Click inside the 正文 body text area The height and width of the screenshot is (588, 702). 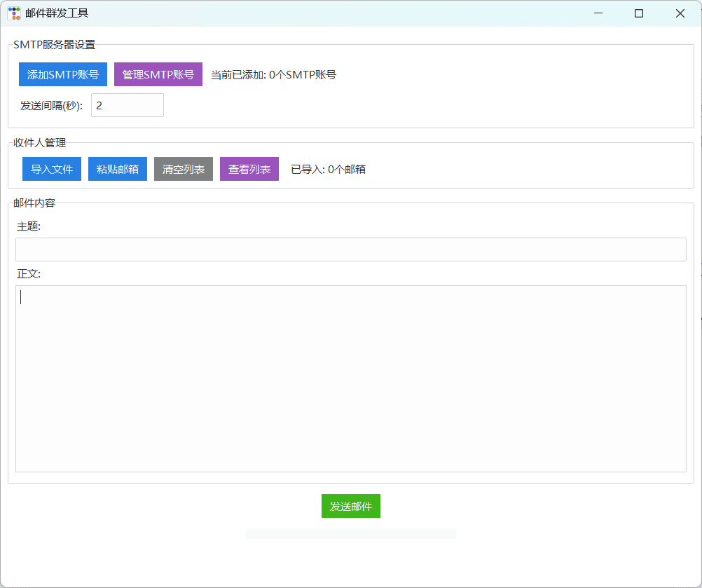[x=350, y=378]
